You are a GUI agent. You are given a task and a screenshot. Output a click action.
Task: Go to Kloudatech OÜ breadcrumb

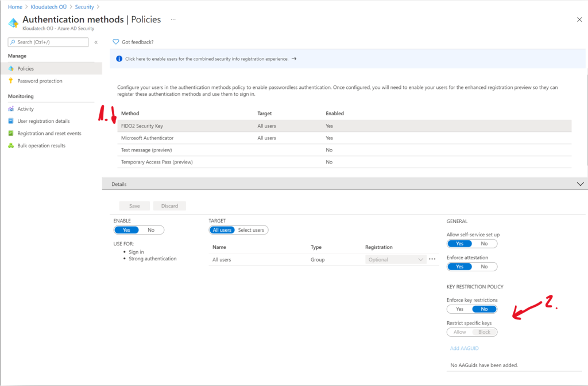(49, 7)
